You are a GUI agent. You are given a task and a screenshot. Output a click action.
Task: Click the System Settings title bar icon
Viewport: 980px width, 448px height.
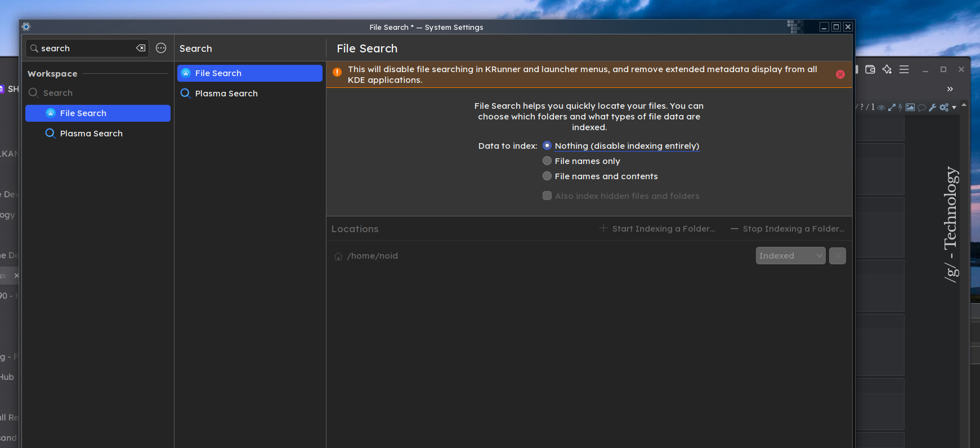point(26,26)
